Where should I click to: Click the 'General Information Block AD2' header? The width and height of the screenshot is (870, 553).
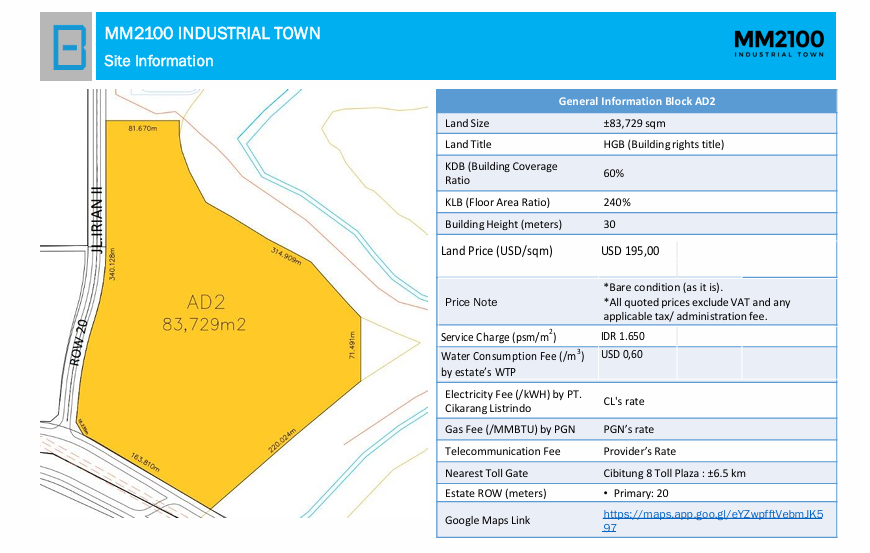tap(636, 101)
